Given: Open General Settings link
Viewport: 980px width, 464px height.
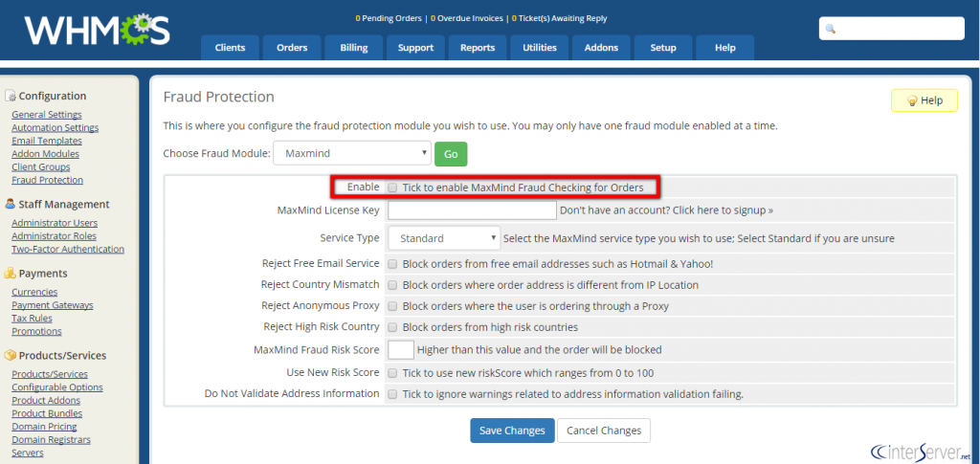Looking at the screenshot, I should (47, 114).
